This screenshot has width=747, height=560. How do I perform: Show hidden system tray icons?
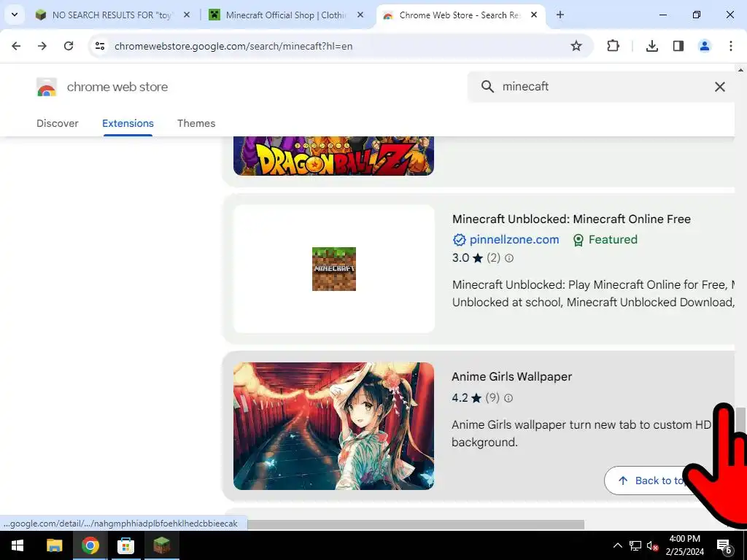click(617, 545)
